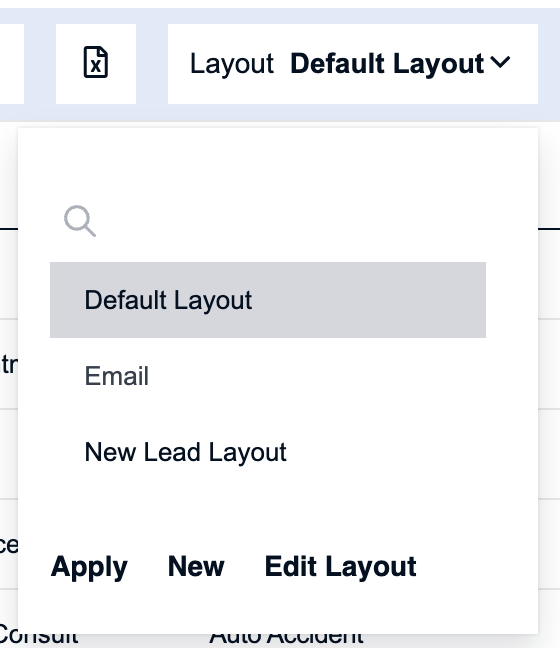560x648 pixels.
Task: Open the Layout selector dropdown
Action: coord(353,64)
